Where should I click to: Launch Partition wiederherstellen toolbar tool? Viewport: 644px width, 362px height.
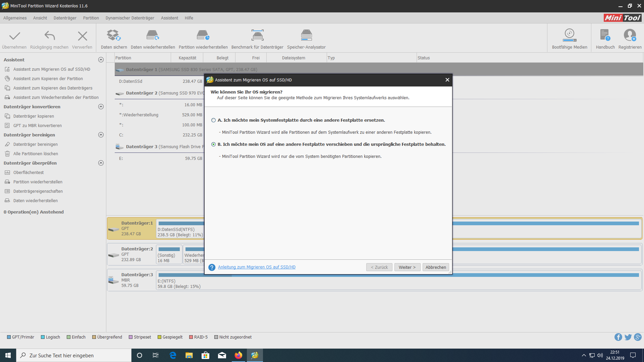203,36
